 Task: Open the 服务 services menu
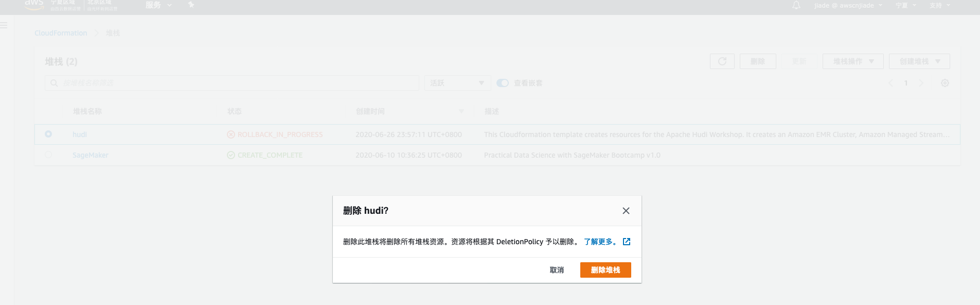(x=158, y=5)
